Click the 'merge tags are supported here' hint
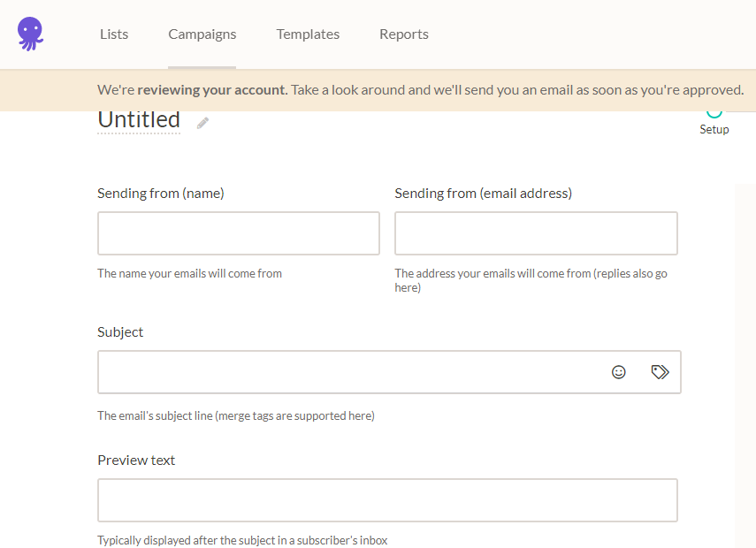 294,415
